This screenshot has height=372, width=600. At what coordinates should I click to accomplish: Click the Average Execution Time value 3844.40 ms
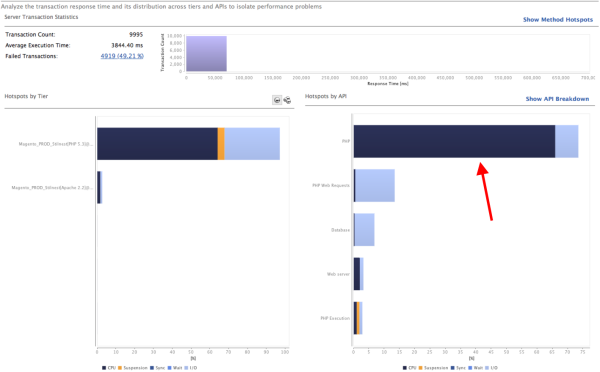pyautogui.click(x=127, y=45)
